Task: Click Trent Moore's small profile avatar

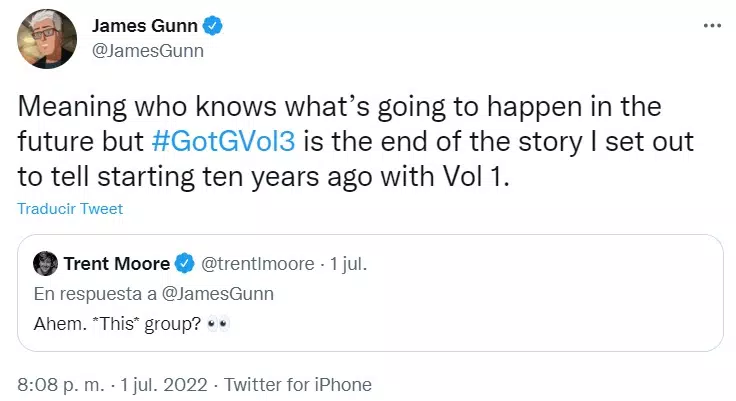Action: [x=46, y=263]
